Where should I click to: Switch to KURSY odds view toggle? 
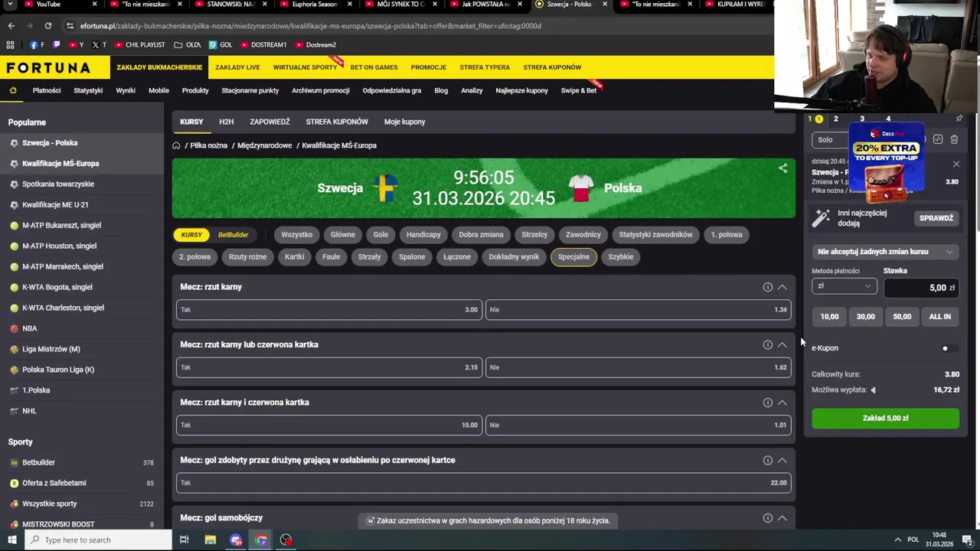tap(191, 235)
